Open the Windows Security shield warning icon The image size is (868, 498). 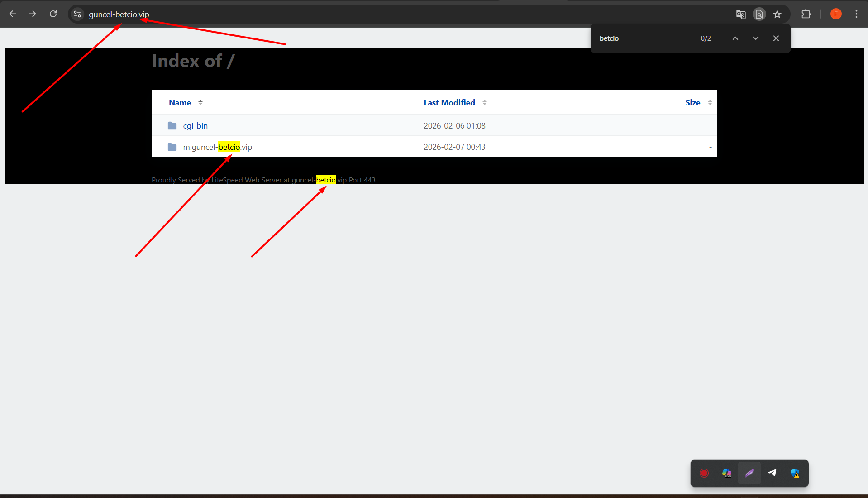795,473
